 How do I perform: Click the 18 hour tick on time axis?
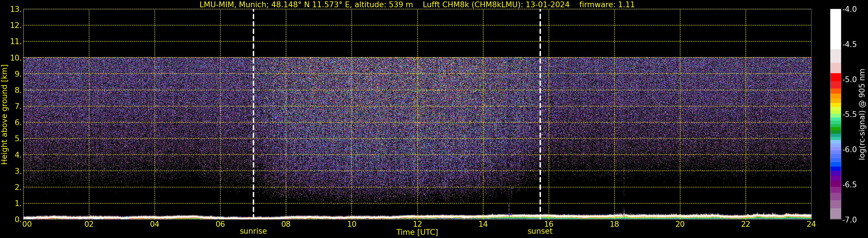(x=614, y=224)
